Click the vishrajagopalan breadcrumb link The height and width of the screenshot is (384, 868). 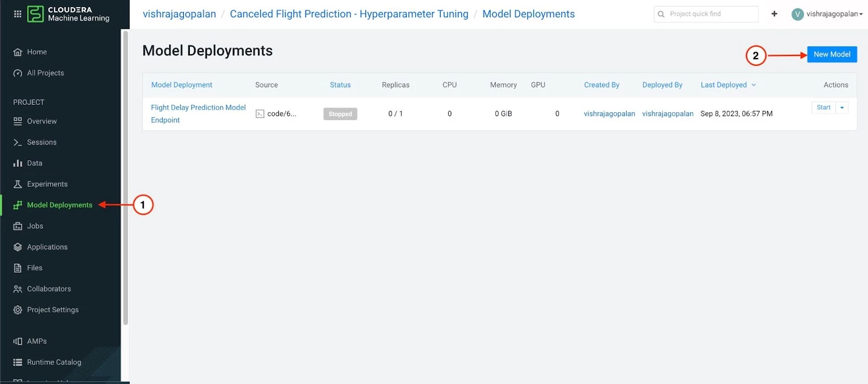click(x=179, y=14)
